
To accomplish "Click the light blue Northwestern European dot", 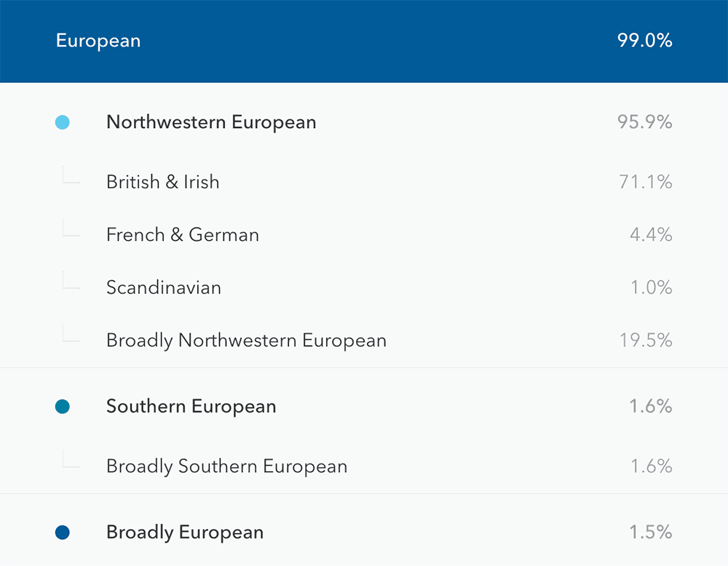I will (63, 123).
